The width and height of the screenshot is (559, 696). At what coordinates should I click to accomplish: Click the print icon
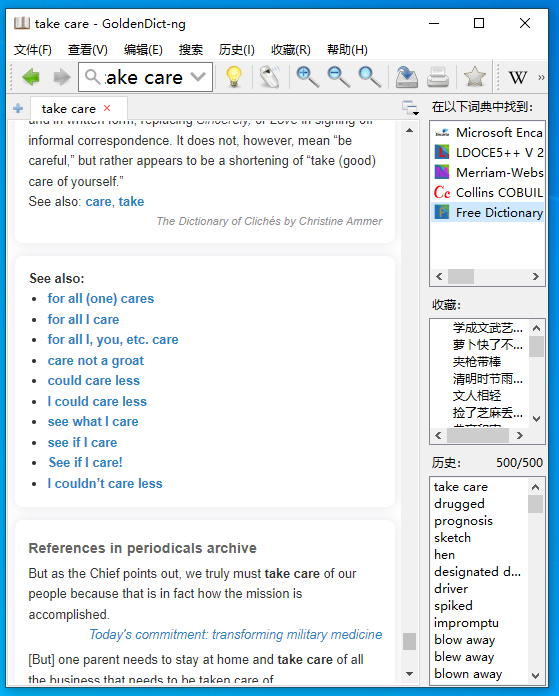(438, 77)
